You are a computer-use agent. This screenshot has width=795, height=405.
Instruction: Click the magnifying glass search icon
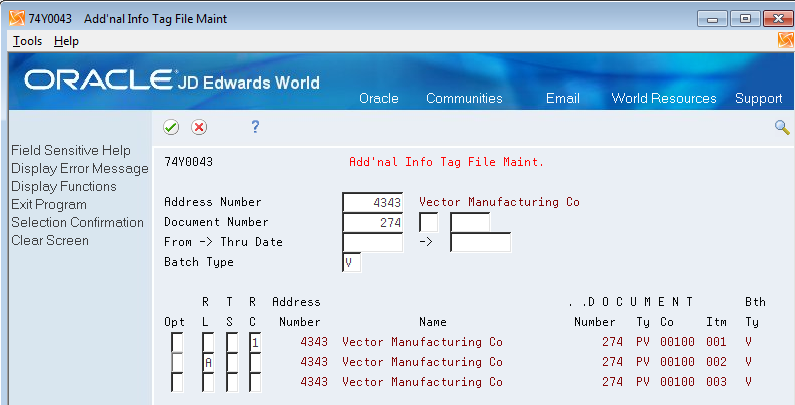point(781,127)
